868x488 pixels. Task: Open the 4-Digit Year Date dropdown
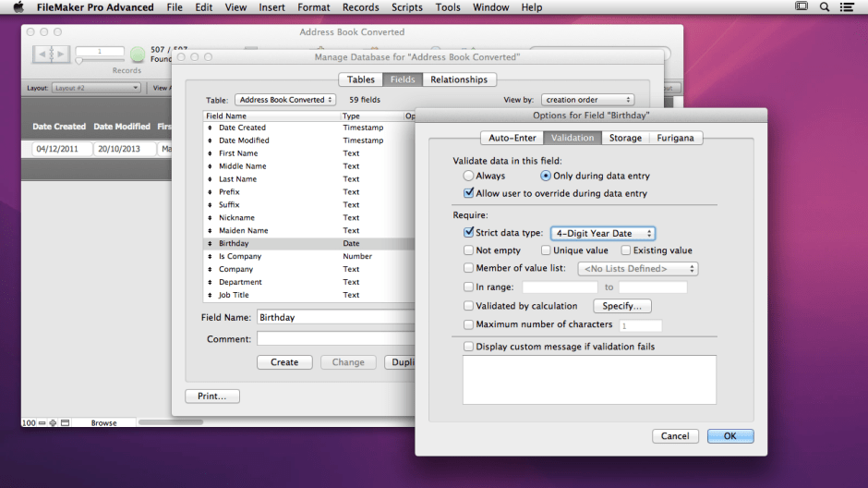(603, 233)
